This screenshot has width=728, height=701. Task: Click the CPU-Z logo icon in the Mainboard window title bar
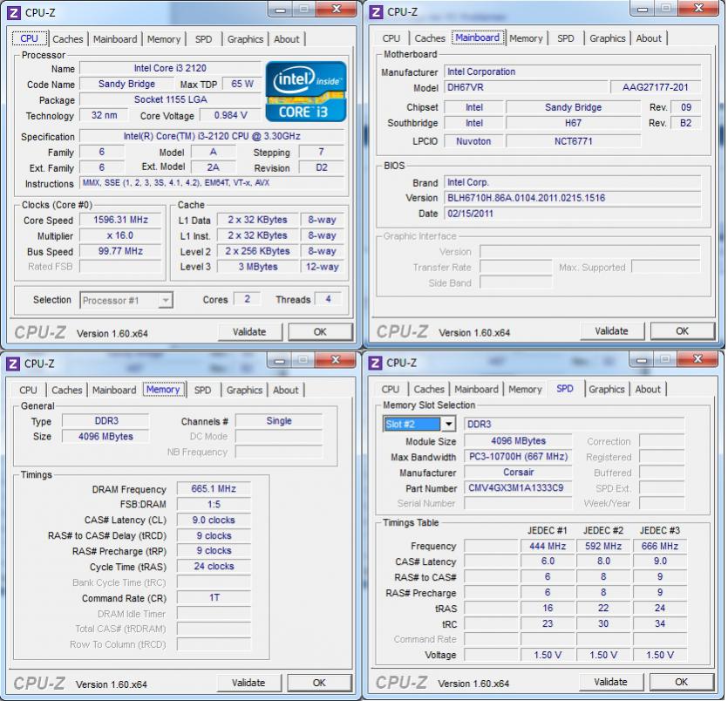[x=376, y=12]
